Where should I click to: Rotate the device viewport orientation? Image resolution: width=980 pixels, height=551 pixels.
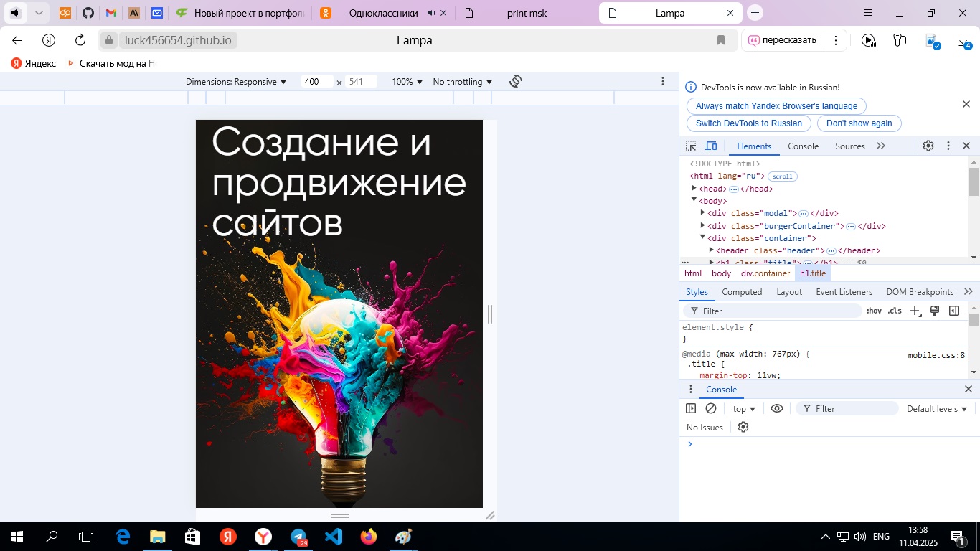click(515, 82)
